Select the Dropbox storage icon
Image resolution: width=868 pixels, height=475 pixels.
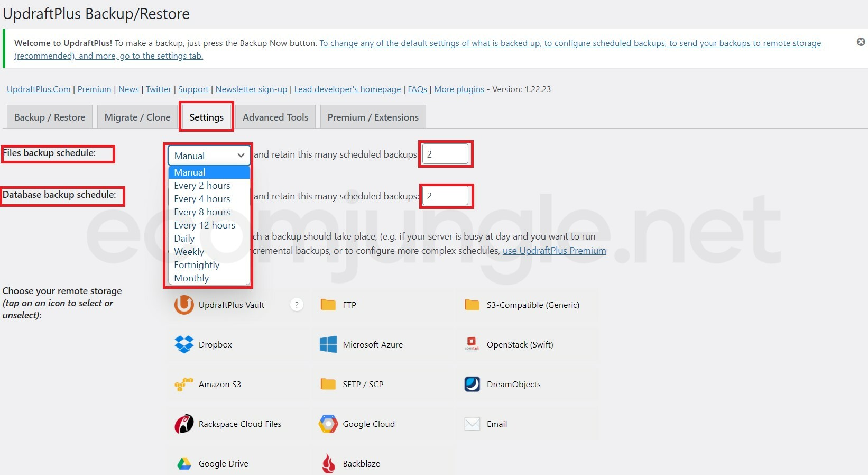pos(184,344)
